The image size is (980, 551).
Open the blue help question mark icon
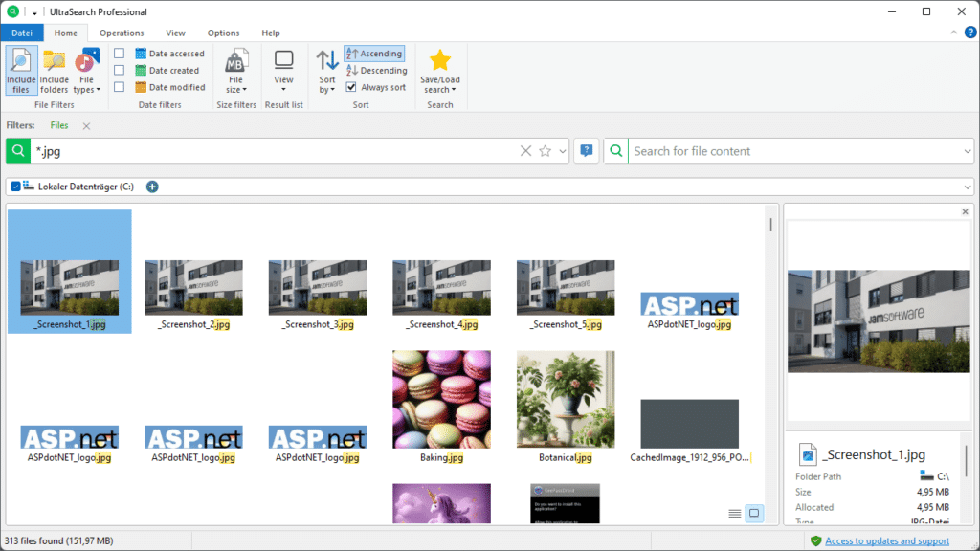click(x=970, y=33)
